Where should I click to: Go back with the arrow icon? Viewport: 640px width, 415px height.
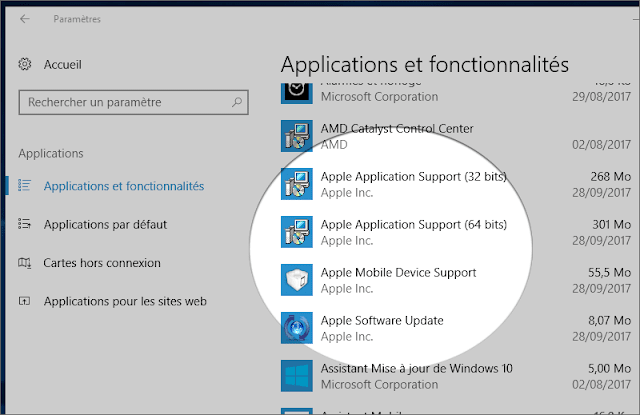pyautogui.click(x=25, y=19)
